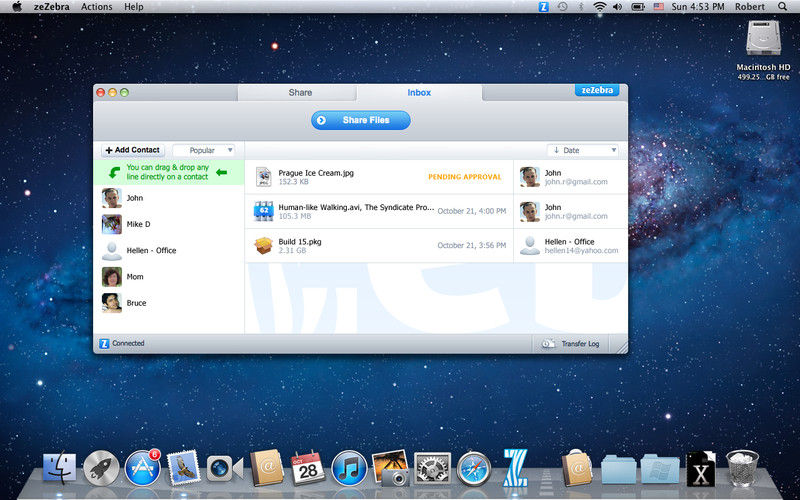Click the volume icon in menu bar
Image resolution: width=800 pixels, height=500 pixels.
pos(617,7)
